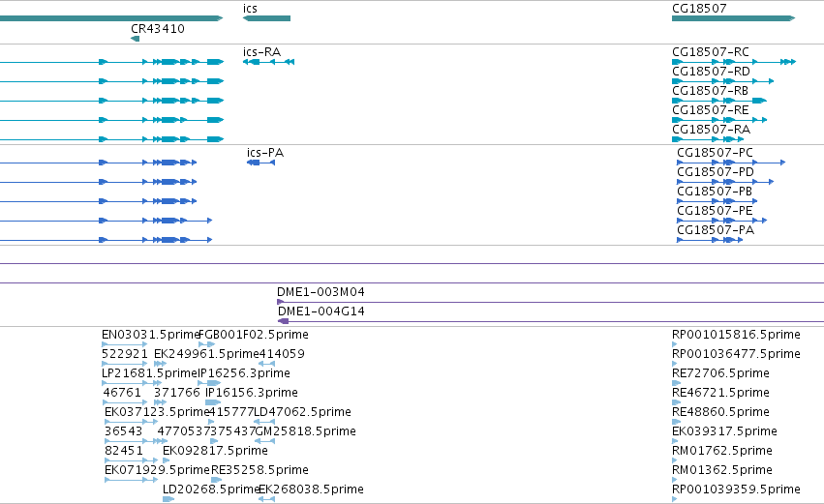
Task: Select EST RM01362.5prime
Action: (675, 480)
